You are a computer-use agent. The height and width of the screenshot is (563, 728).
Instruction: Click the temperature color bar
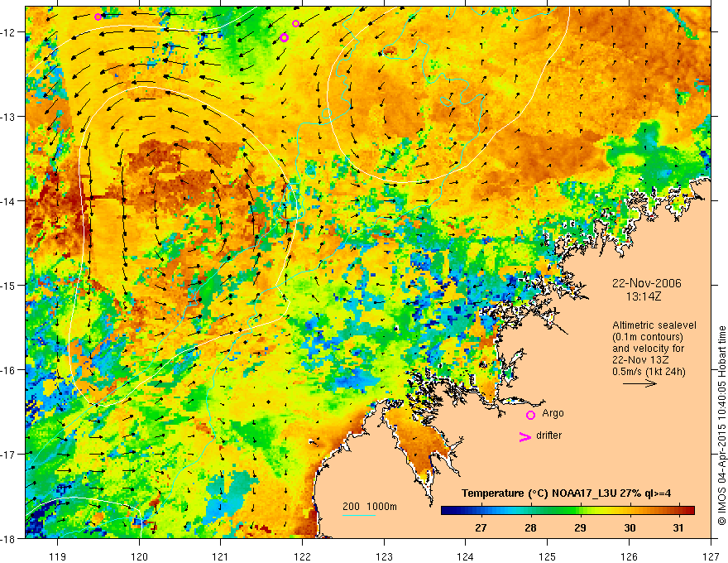[x=568, y=510]
